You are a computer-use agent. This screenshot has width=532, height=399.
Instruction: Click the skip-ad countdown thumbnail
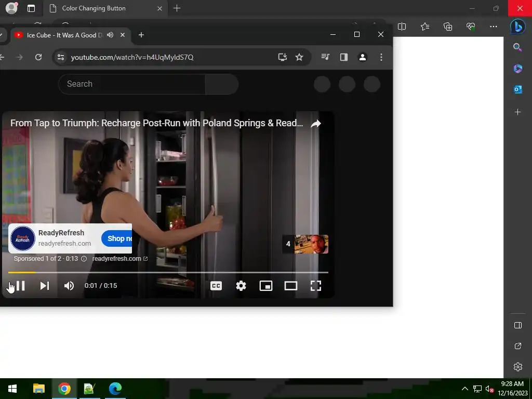point(305,244)
